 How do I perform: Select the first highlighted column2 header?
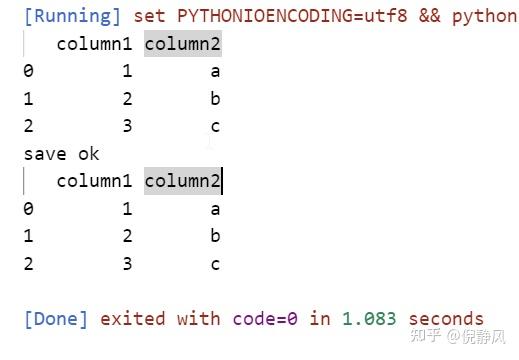pyautogui.click(x=183, y=44)
